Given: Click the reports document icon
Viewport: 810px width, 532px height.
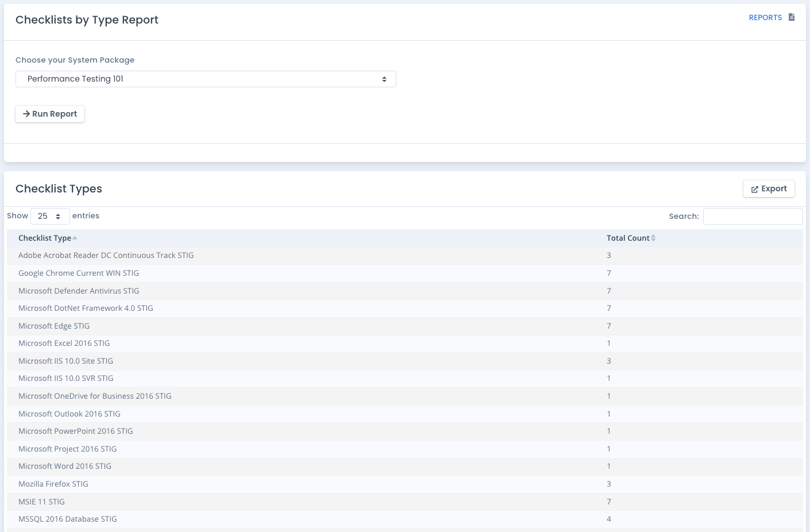Looking at the screenshot, I should [792, 17].
